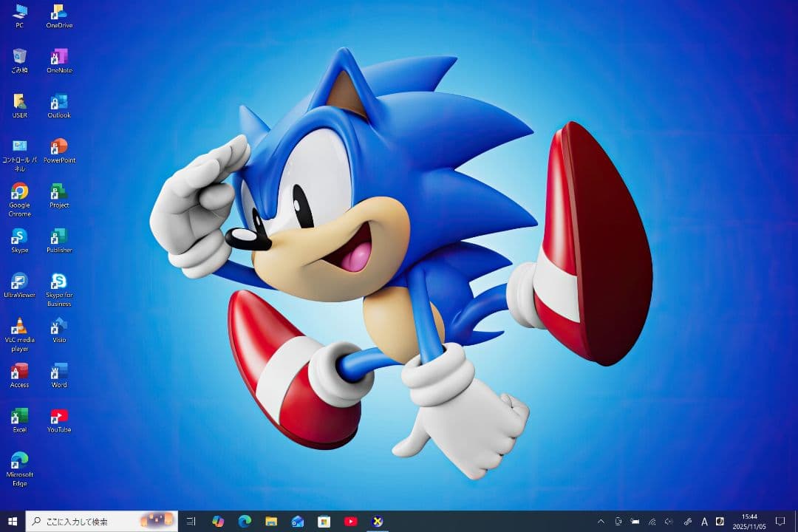Select the OneNote desktop shortcut
The height and width of the screenshot is (532, 798).
59,58
